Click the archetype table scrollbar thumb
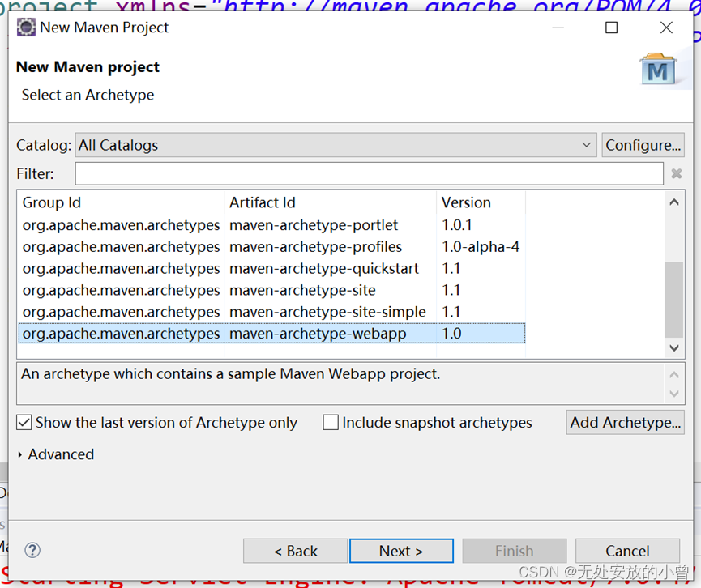 click(673, 300)
